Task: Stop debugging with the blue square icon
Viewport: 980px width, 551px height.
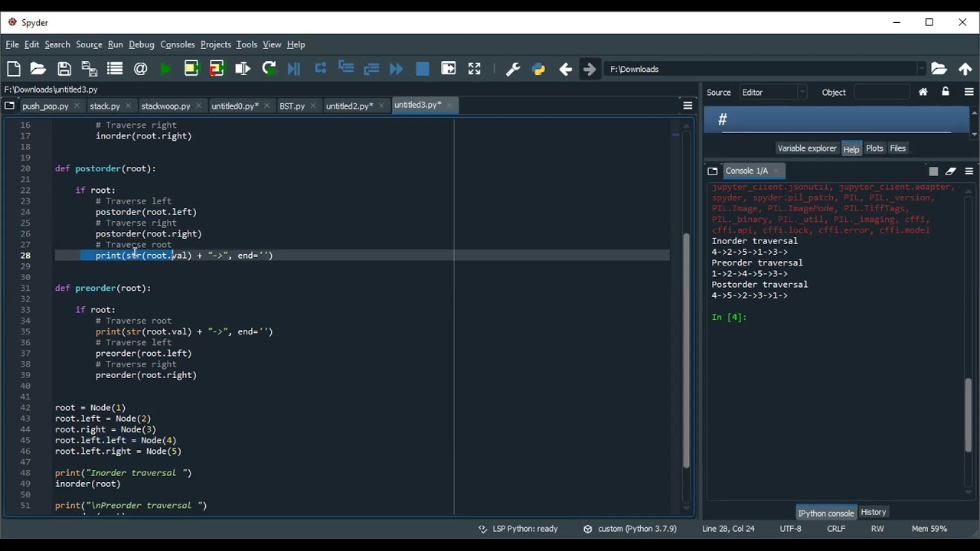Action: [423, 69]
